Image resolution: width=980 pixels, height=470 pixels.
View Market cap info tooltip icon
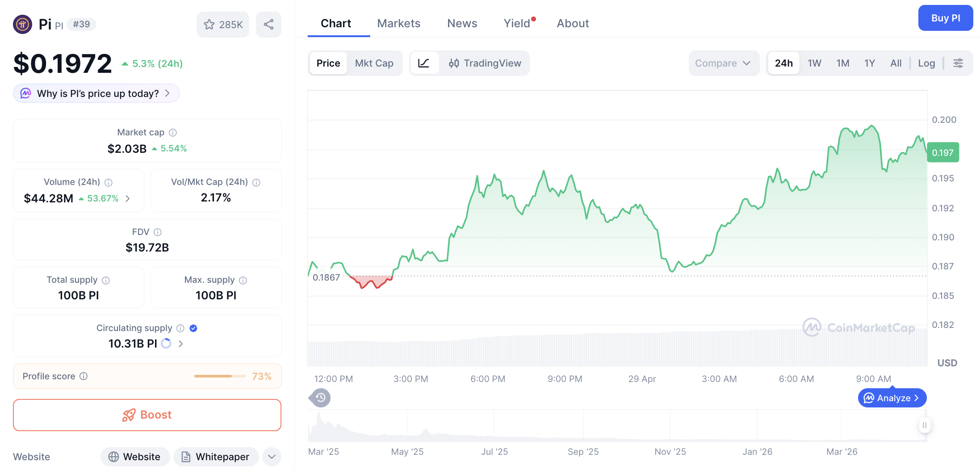pyautogui.click(x=173, y=133)
